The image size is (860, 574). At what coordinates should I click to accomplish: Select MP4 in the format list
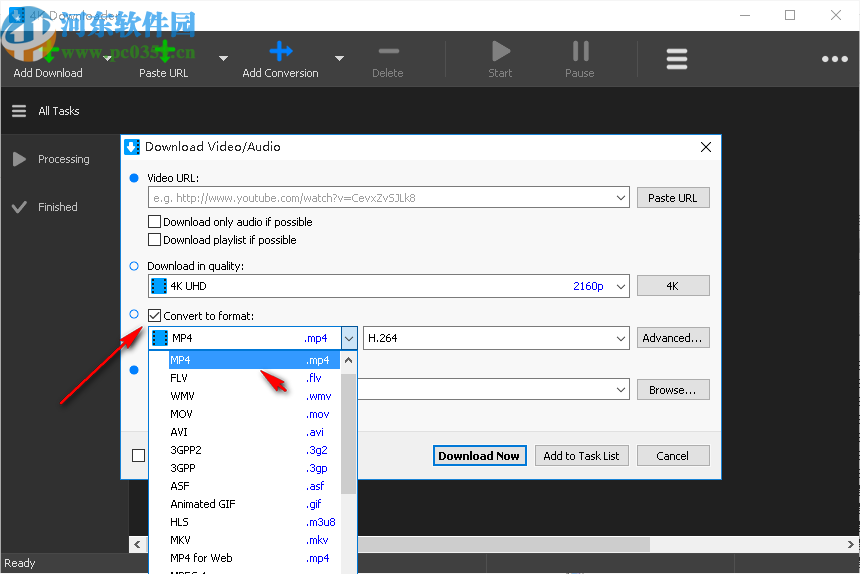[x=254, y=360]
